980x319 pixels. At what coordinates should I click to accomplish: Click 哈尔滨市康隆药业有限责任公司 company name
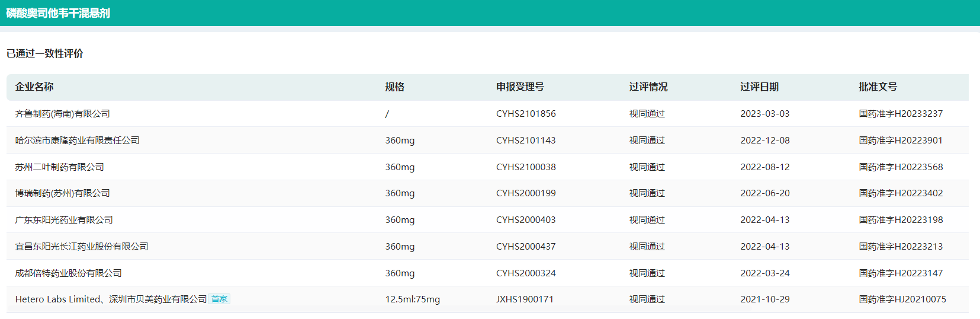tap(78, 141)
